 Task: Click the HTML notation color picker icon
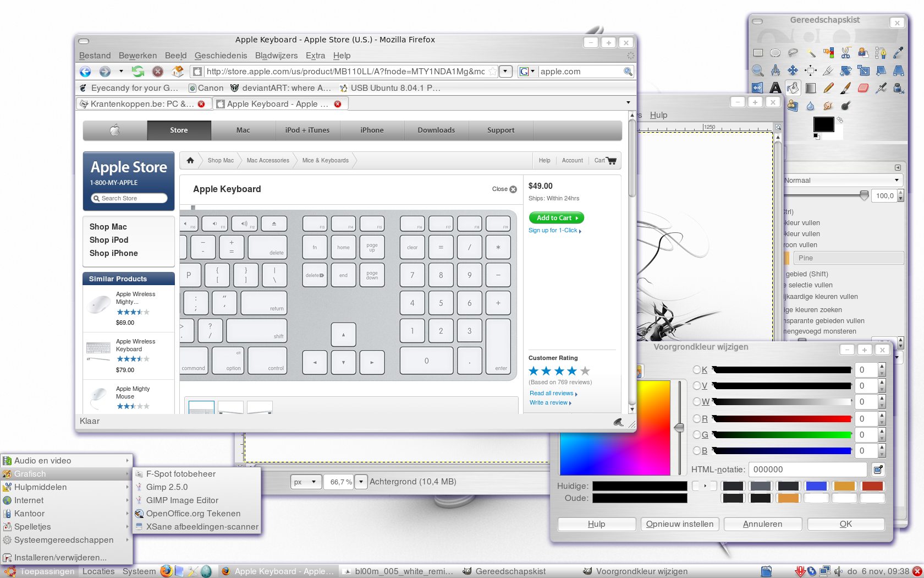[x=878, y=470]
